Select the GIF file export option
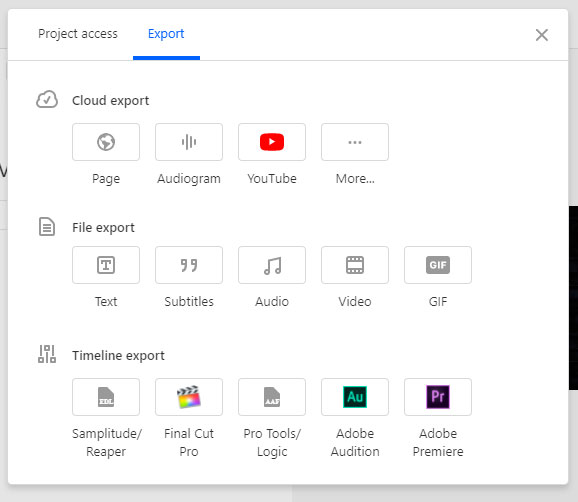The height and width of the screenshot is (502, 578). [438, 265]
